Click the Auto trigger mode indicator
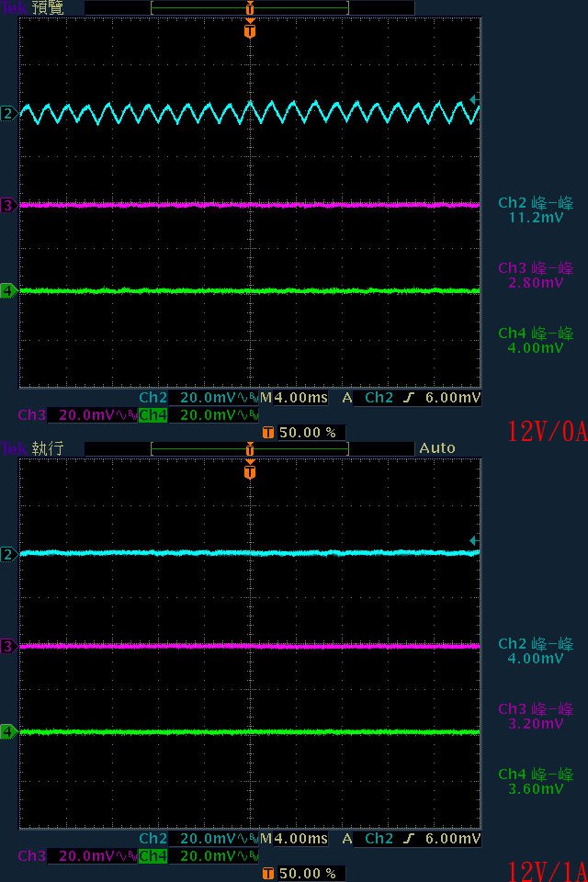Image resolution: width=588 pixels, height=882 pixels. coord(437,447)
